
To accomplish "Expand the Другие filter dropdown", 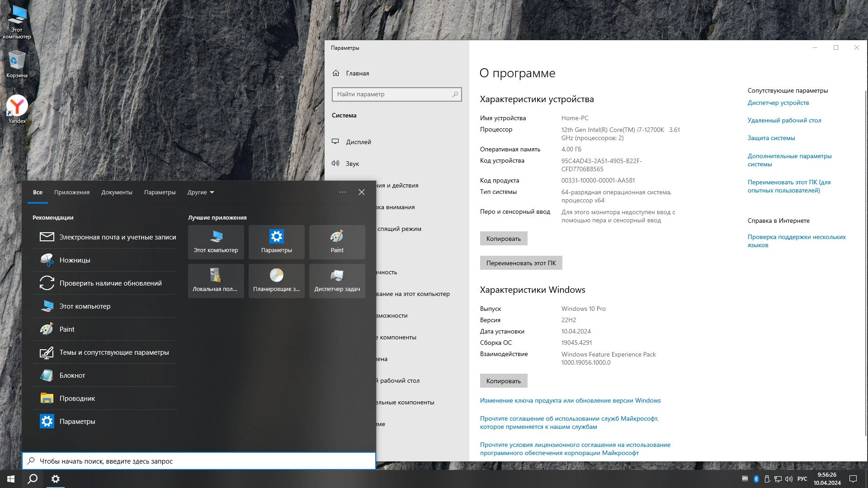I will point(201,192).
